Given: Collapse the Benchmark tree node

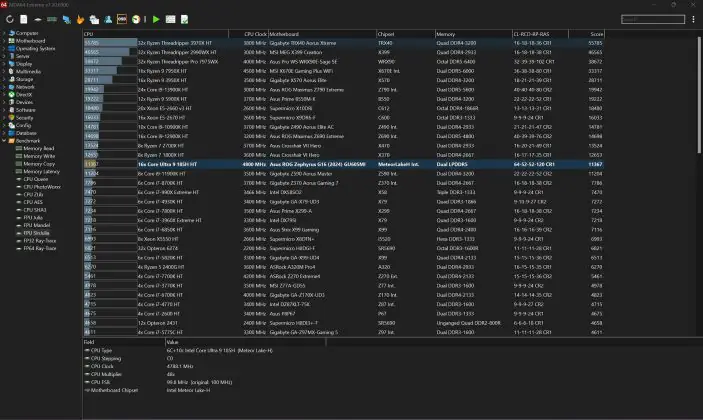Looking at the screenshot, I should click(x=4, y=141).
